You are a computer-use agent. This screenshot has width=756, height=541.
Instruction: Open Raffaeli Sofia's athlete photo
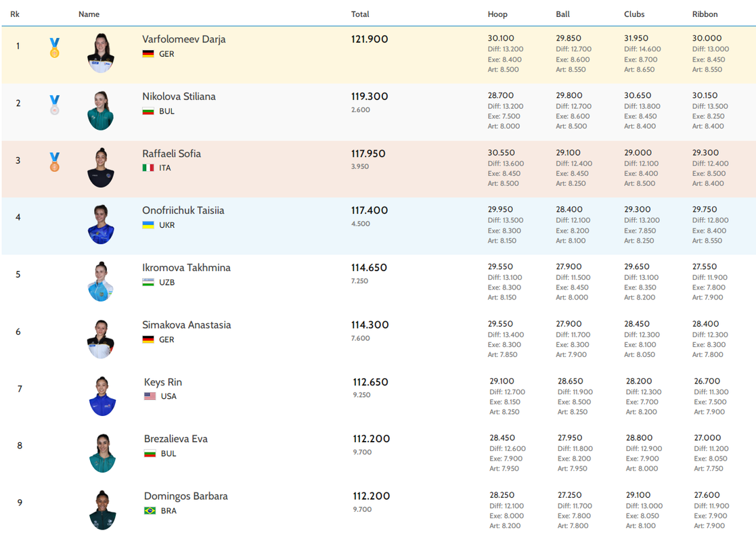(101, 168)
